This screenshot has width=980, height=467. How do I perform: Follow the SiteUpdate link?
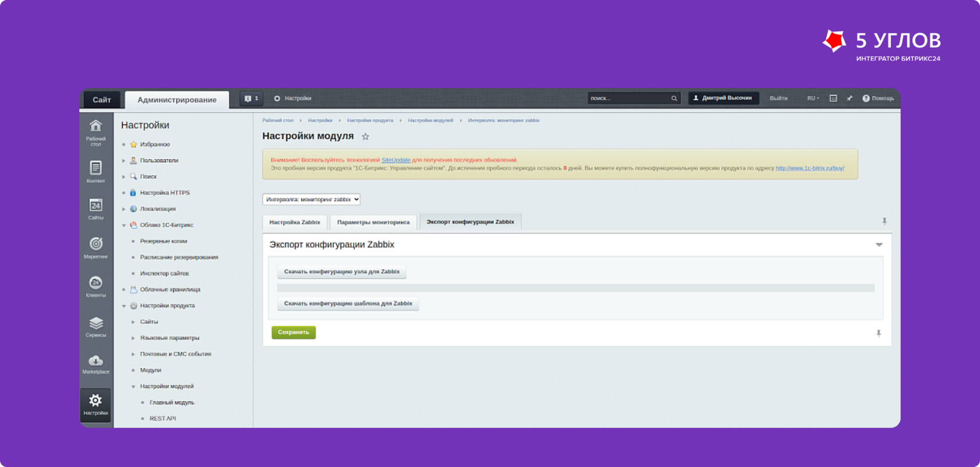tap(396, 160)
